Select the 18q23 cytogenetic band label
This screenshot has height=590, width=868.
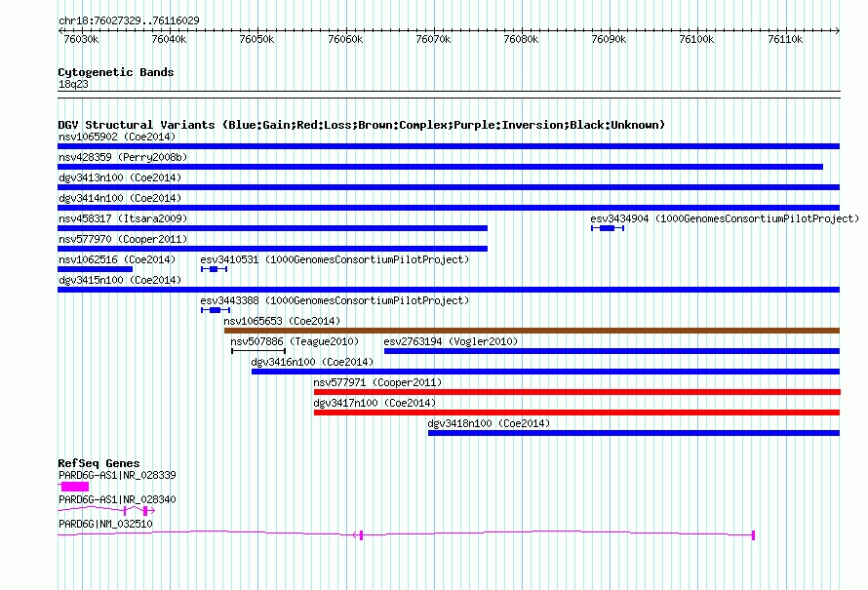point(73,84)
